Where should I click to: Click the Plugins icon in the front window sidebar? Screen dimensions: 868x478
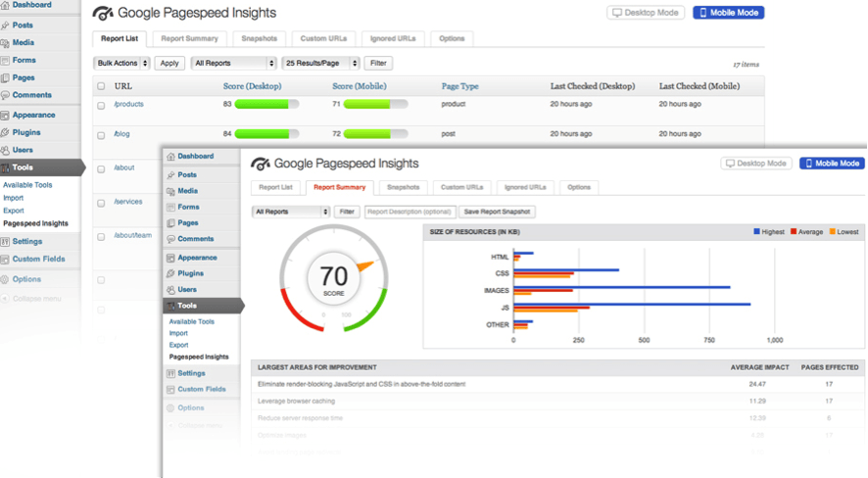[x=170, y=273]
